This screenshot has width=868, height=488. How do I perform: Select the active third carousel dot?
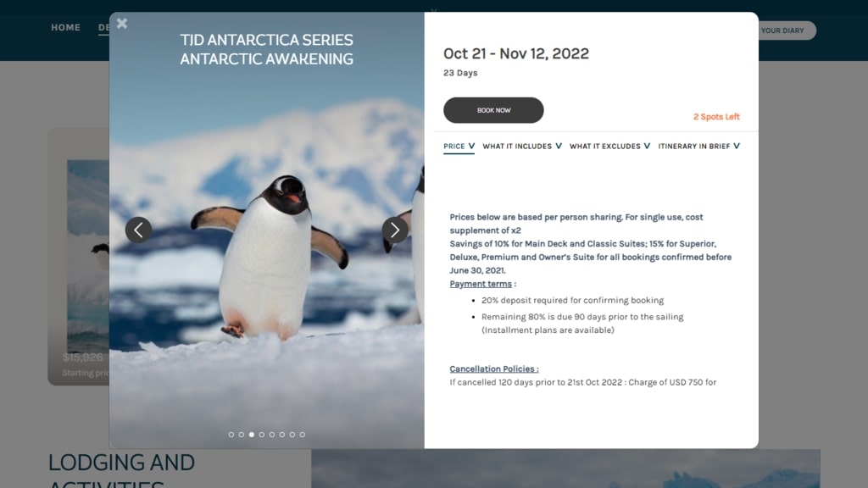pos(252,435)
